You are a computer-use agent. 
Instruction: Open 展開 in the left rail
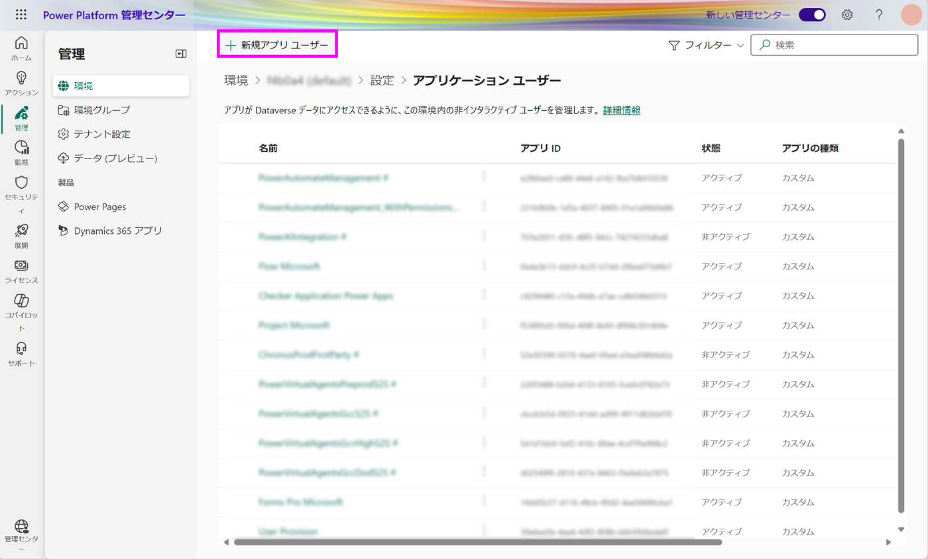(21, 237)
